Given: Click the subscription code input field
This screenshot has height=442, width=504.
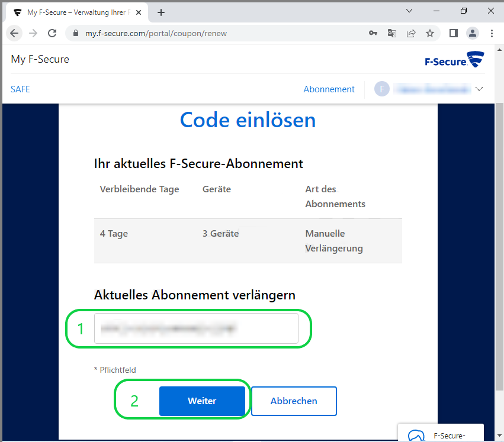Looking at the screenshot, I should (196, 328).
